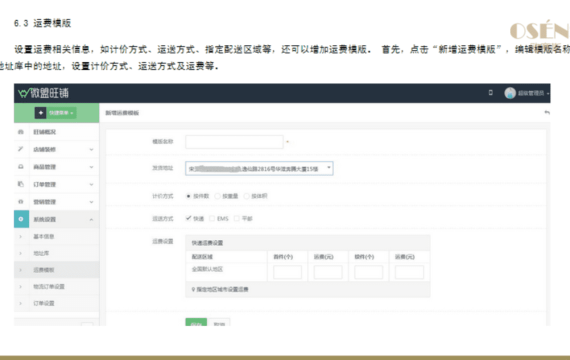
Task: Expand the 店铺装修 chevron
Action: click(91, 149)
